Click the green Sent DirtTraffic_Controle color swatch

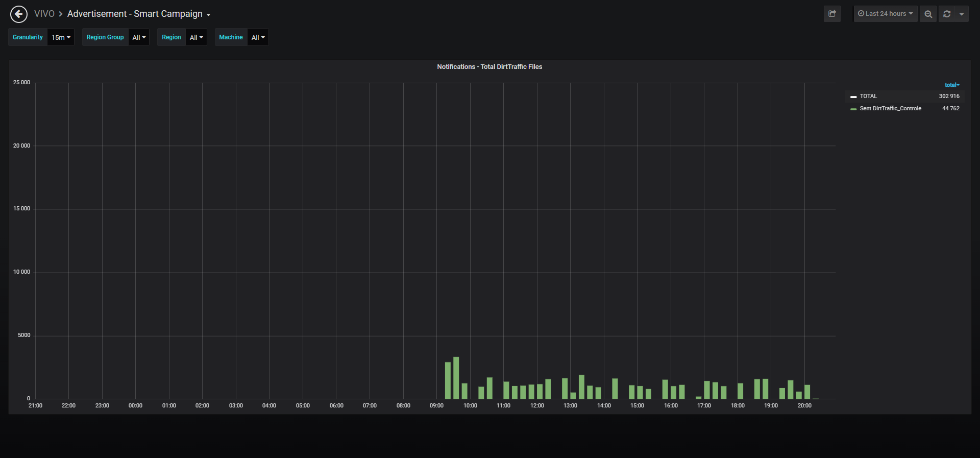coord(853,109)
